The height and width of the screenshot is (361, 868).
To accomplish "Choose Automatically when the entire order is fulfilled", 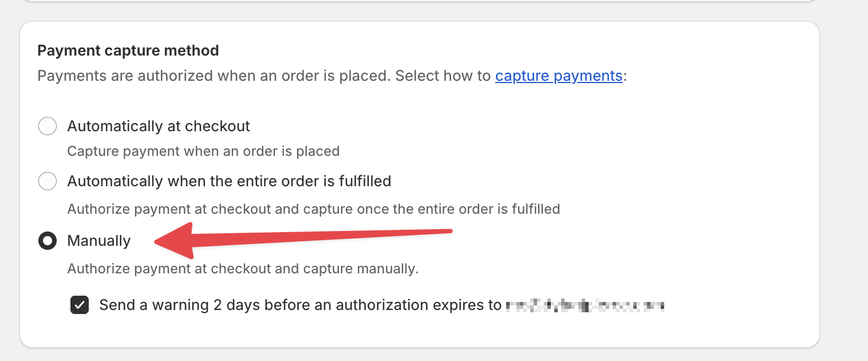I will pyautogui.click(x=48, y=181).
